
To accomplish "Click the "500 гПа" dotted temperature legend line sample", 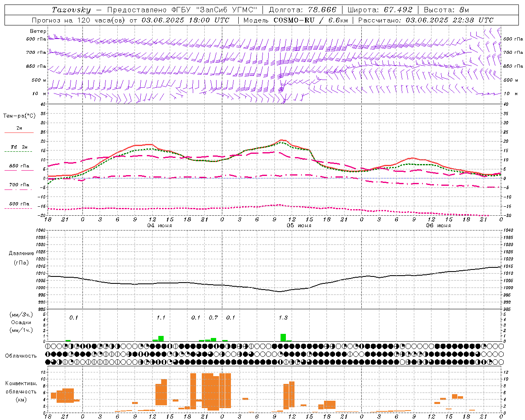I will (x=19, y=209).
